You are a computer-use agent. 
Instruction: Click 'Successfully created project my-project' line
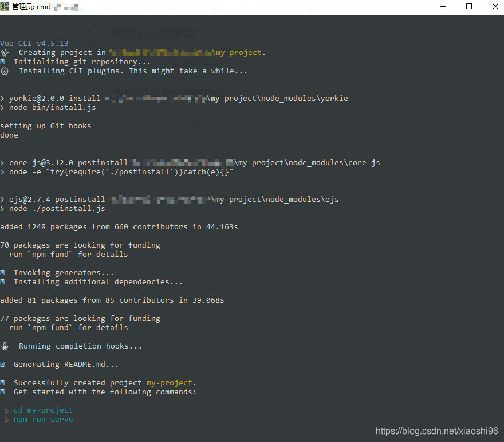pyautogui.click(x=105, y=383)
